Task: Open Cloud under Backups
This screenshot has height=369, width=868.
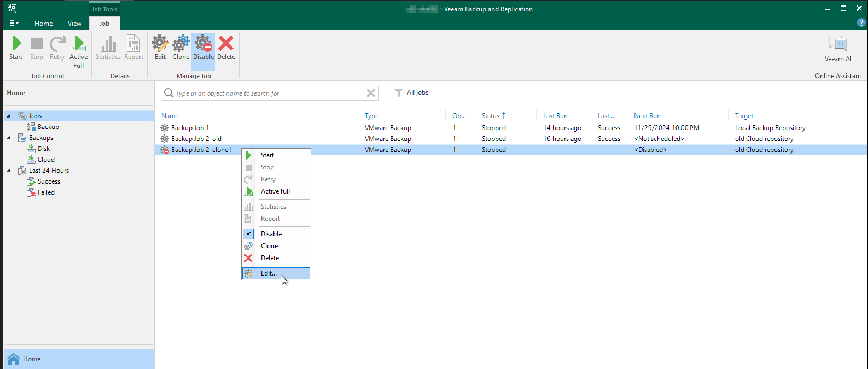Action: coord(46,160)
